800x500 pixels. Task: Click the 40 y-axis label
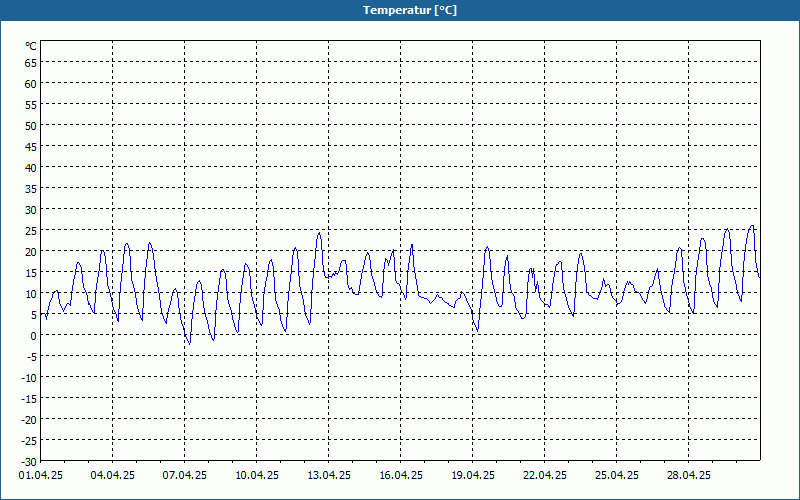31,168
